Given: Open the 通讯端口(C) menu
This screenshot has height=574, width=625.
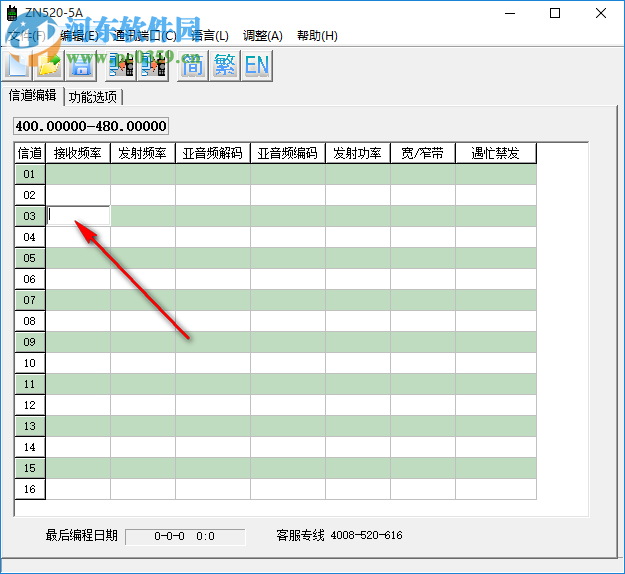Looking at the screenshot, I should click(144, 36).
